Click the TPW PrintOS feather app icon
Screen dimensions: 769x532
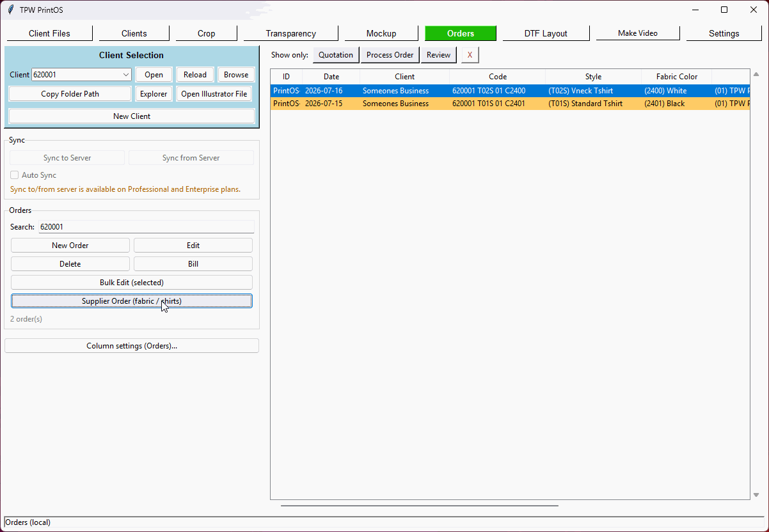(11, 10)
